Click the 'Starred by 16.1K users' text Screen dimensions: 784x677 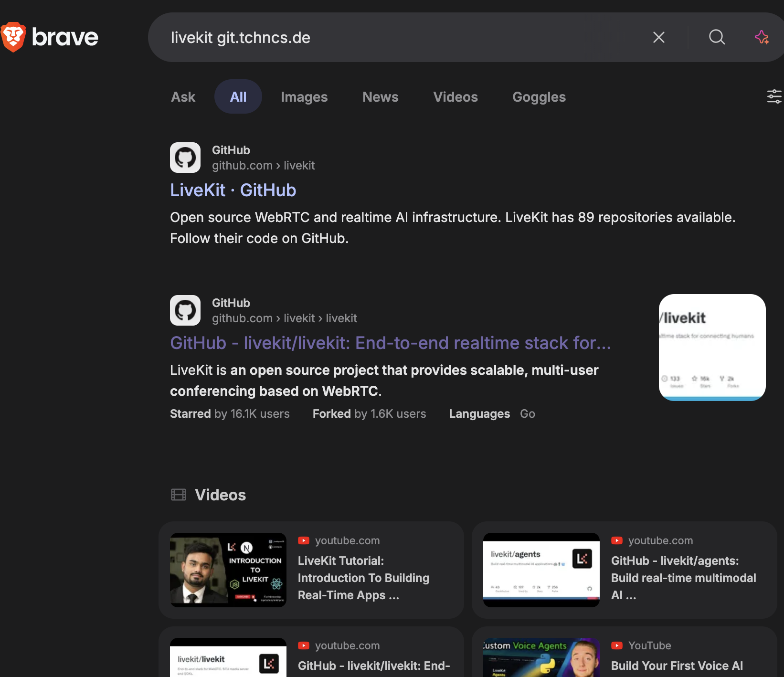tap(230, 413)
